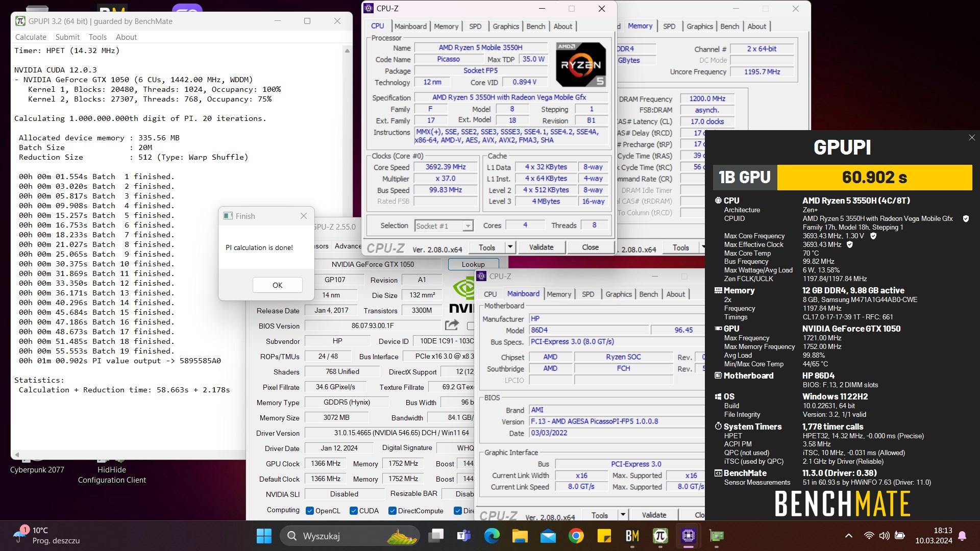
Task: Open the Wi-Fi network tray icon
Action: point(869,536)
